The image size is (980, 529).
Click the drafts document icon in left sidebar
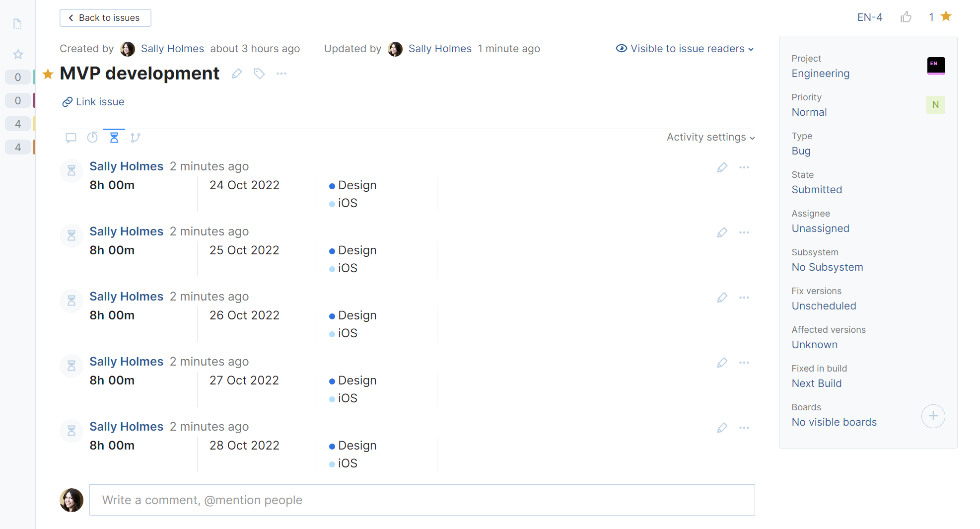[17, 24]
